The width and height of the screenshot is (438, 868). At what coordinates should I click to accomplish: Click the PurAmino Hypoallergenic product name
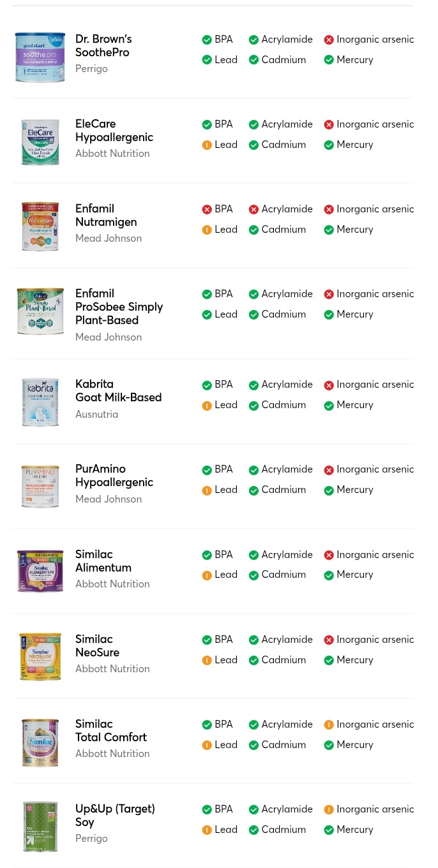tap(114, 476)
